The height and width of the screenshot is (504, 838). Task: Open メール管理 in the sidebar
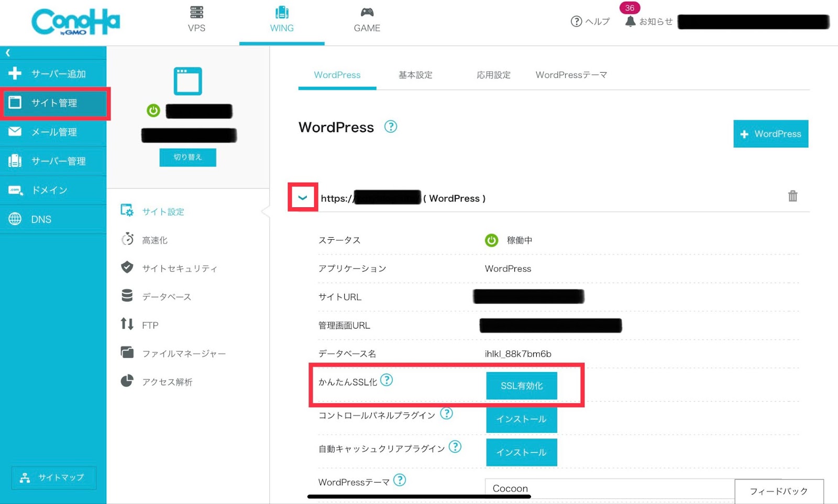click(x=53, y=132)
